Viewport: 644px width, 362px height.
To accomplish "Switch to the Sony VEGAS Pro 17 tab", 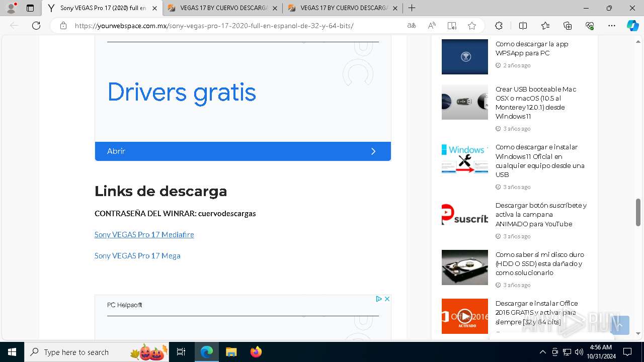I will (x=103, y=8).
